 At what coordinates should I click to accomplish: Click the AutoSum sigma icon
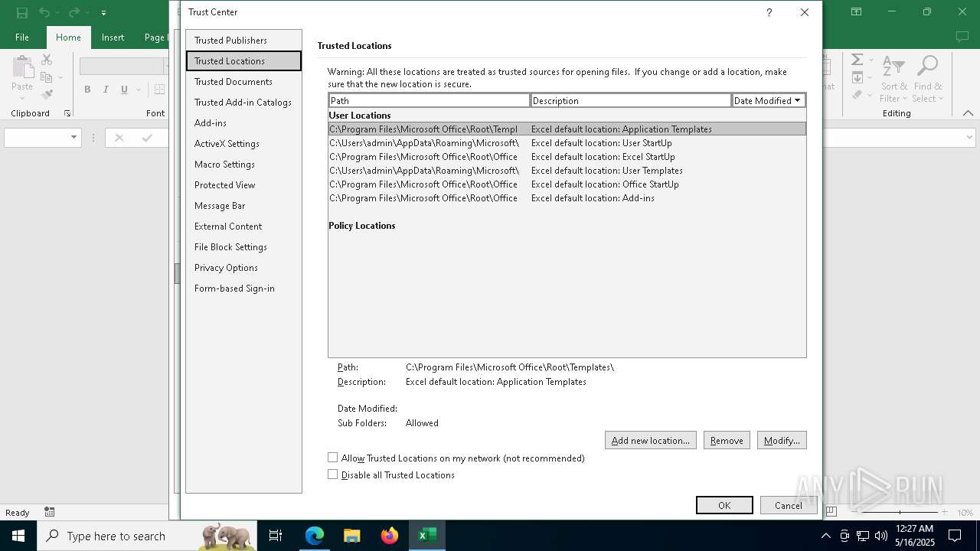coord(857,60)
